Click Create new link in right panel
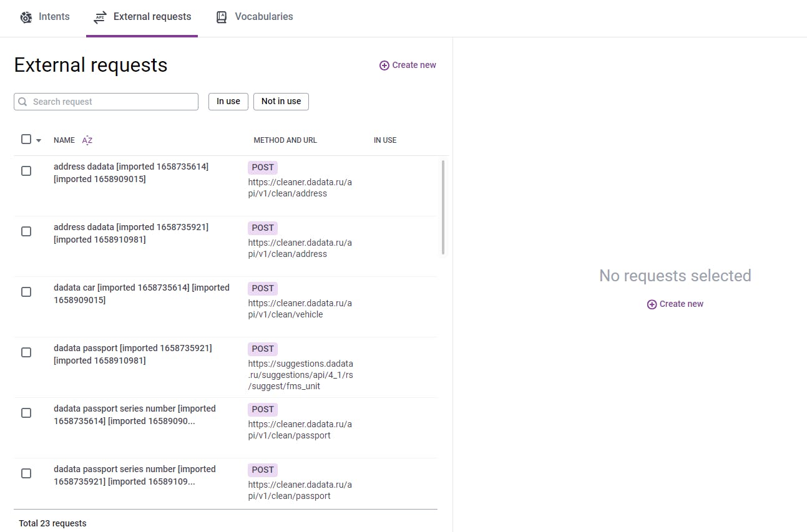The width and height of the screenshot is (807, 532). [x=681, y=304]
